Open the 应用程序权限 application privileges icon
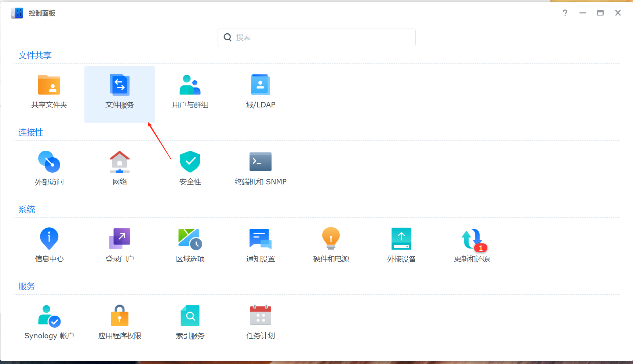 point(120,316)
